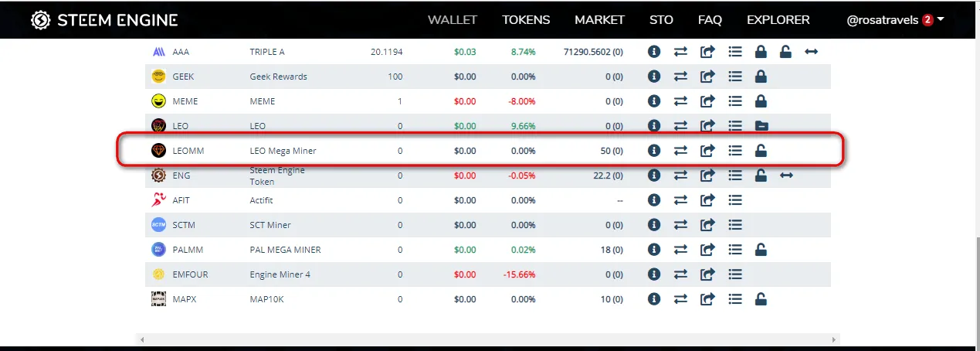
Task: Click the 'LEO Mega Miner' name cell
Action: tap(283, 151)
